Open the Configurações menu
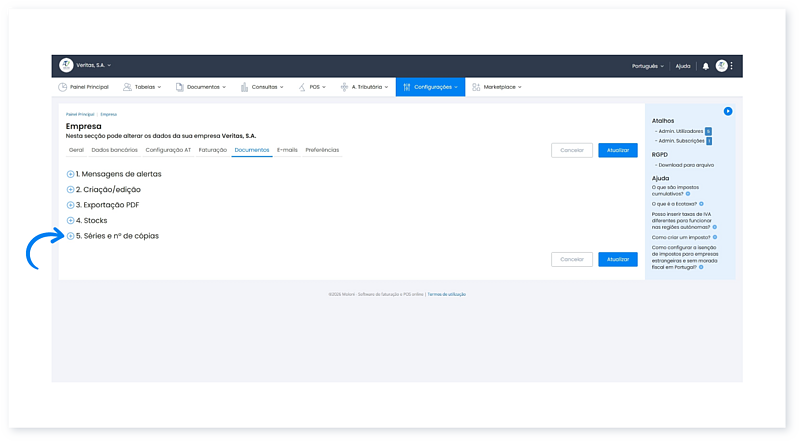Viewport: 800px width, 442px height. [x=430, y=87]
